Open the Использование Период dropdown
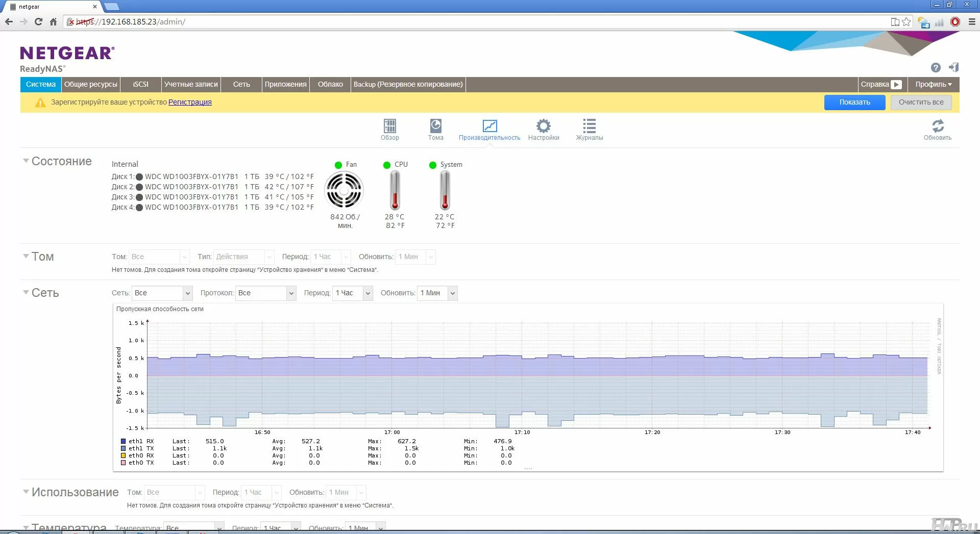 (261, 492)
